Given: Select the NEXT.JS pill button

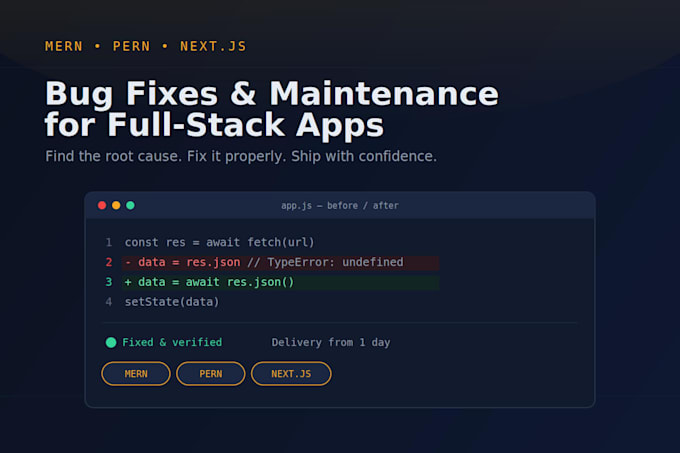Looking at the screenshot, I should [291, 374].
